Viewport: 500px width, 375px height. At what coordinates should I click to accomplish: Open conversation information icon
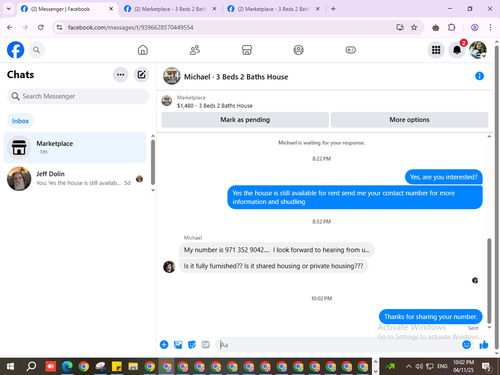(479, 76)
